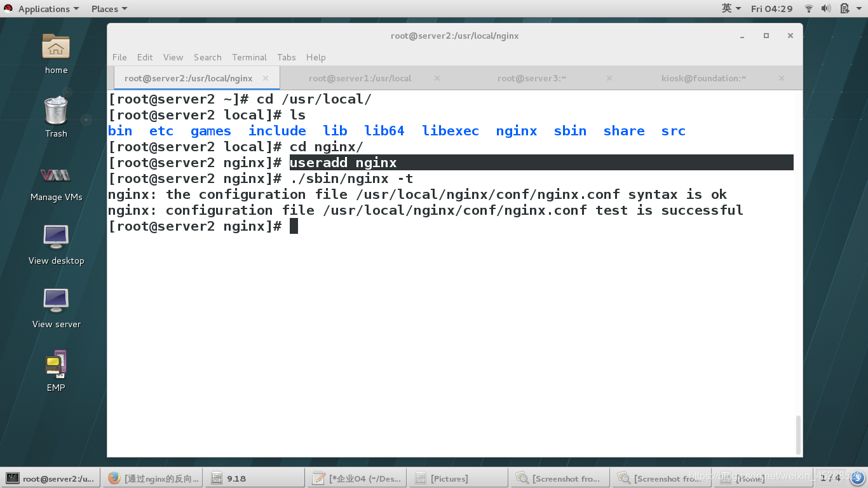Open the second Screenshot window in taskbar
Image resolution: width=868 pixels, height=488 pixels.
(661, 478)
